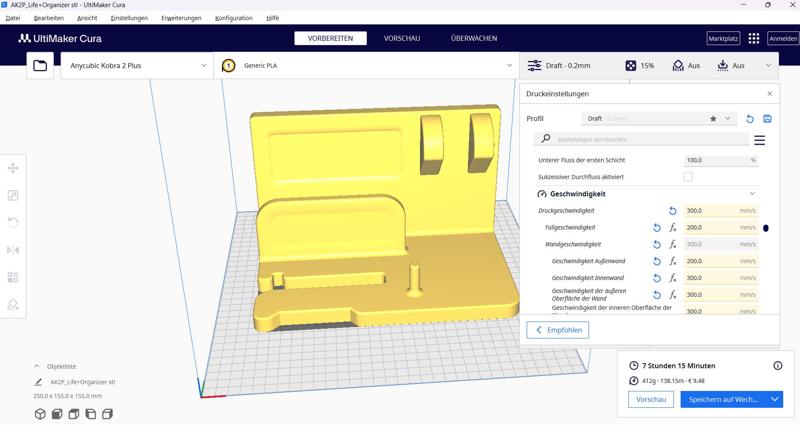Reset the Wandgeschwindigkeit value
800x425 pixels.
pyautogui.click(x=657, y=244)
